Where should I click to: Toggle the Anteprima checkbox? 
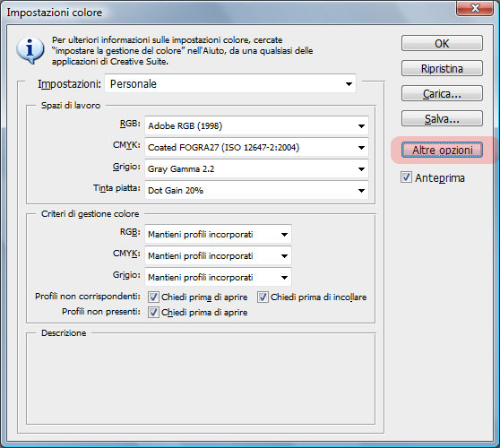tap(406, 177)
